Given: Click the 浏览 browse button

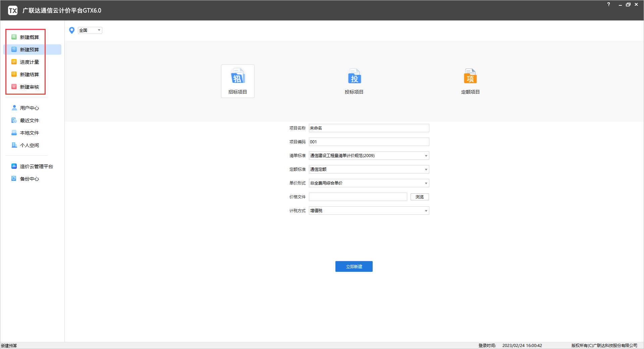Looking at the screenshot, I should click(419, 197).
